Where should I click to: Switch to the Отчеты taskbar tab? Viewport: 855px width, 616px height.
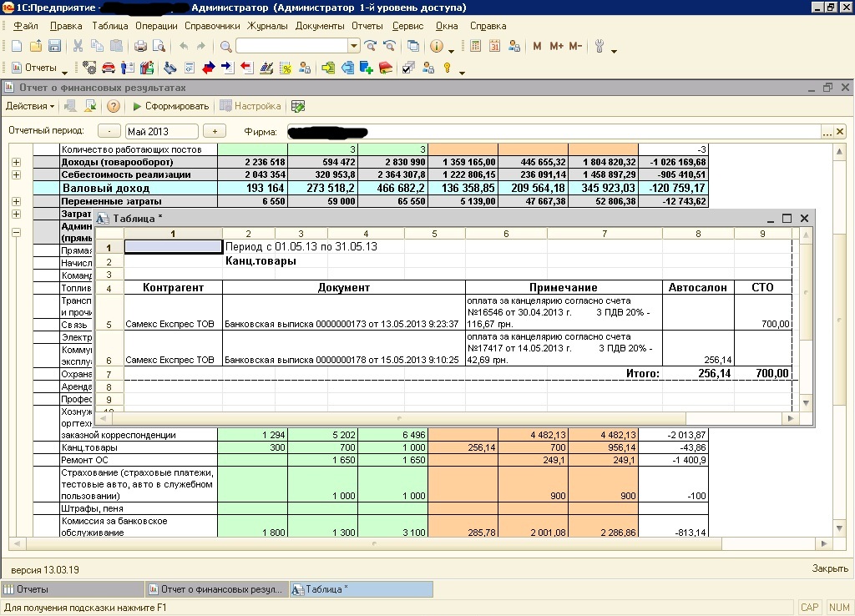click(33, 589)
